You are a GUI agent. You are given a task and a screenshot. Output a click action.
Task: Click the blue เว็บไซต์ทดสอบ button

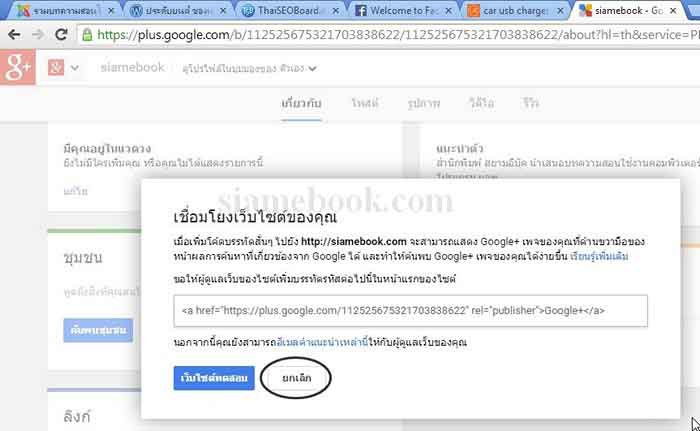pyautogui.click(x=214, y=378)
